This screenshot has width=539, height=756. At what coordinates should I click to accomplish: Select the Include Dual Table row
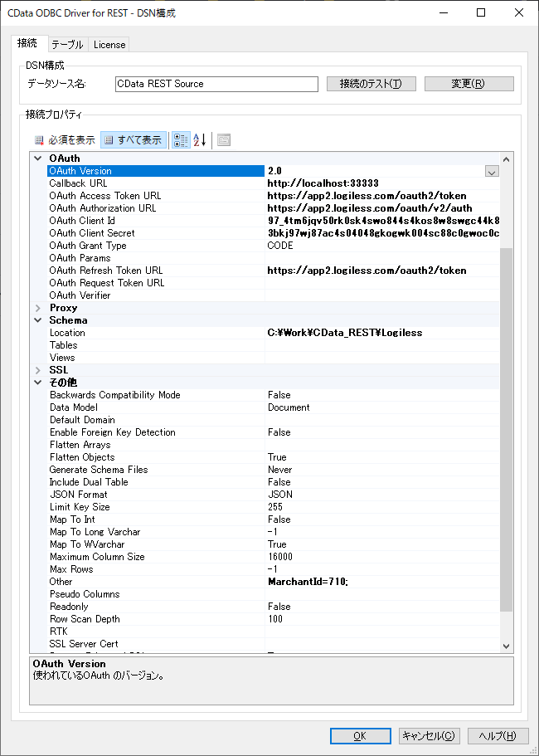274,482
